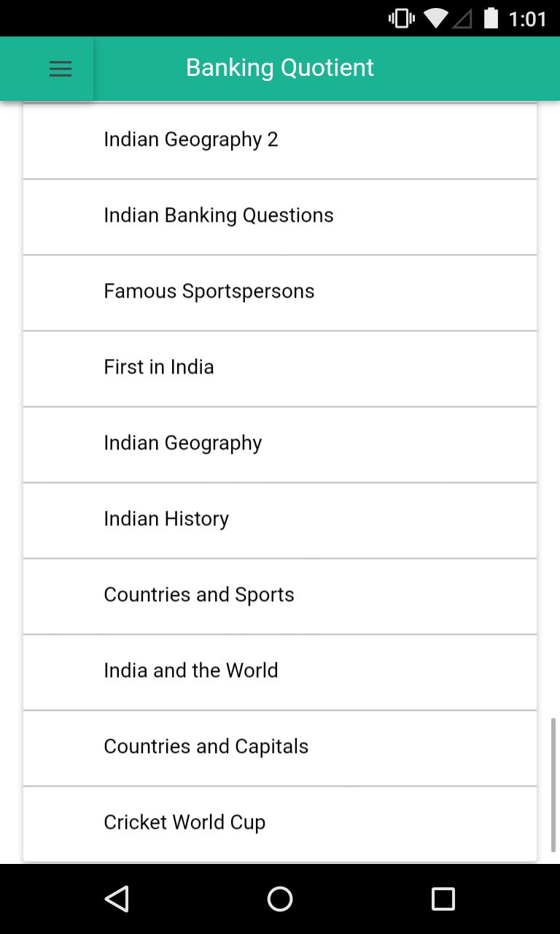The width and height of the screenshot is (560, 934).
Task: Tap the Android home button
Action: pos(280,899)
